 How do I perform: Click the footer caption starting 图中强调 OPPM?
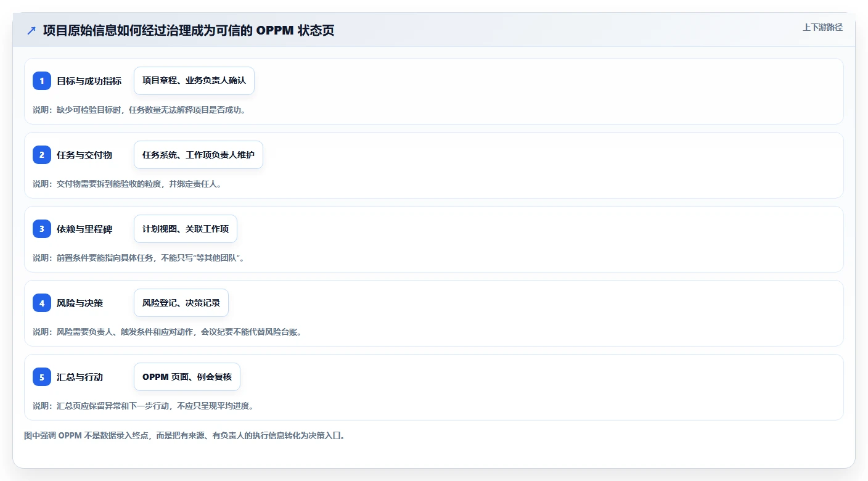pos(186,435)
